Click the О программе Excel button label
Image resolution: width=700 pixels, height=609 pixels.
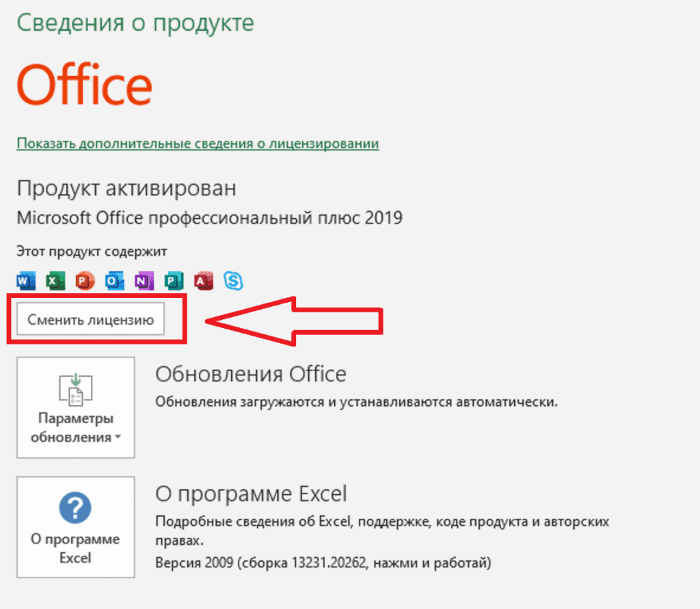[75, 548]
